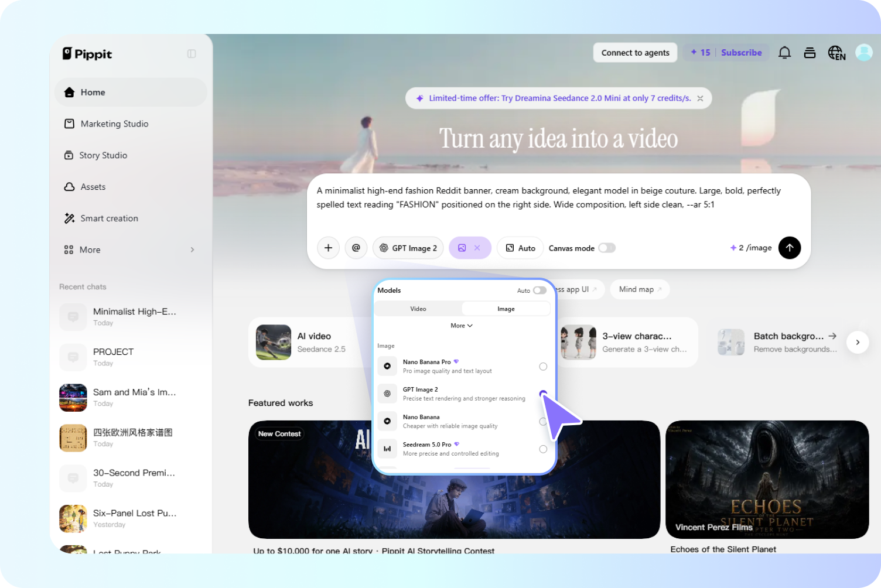Click the Pippit logo
The height and width of the screenshot is (588, 881).
87,54
